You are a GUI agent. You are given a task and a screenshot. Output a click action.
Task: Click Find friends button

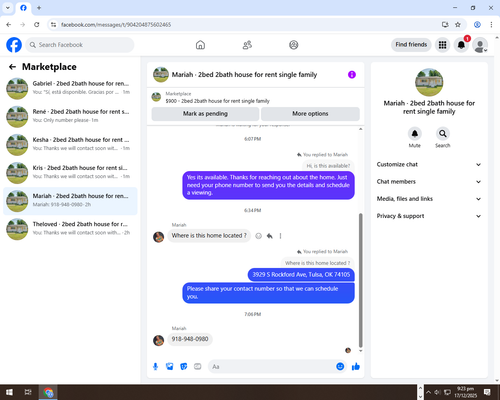point(411,45)
